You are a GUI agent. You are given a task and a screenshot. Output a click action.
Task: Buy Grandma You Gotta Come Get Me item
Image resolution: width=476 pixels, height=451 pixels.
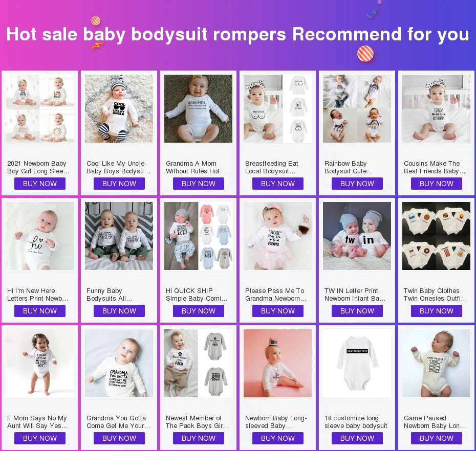[119, 438]
